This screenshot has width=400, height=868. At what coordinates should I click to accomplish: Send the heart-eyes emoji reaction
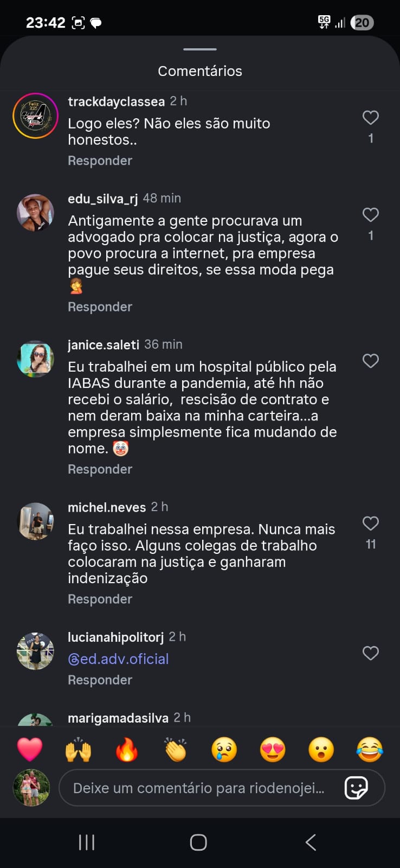273,750
